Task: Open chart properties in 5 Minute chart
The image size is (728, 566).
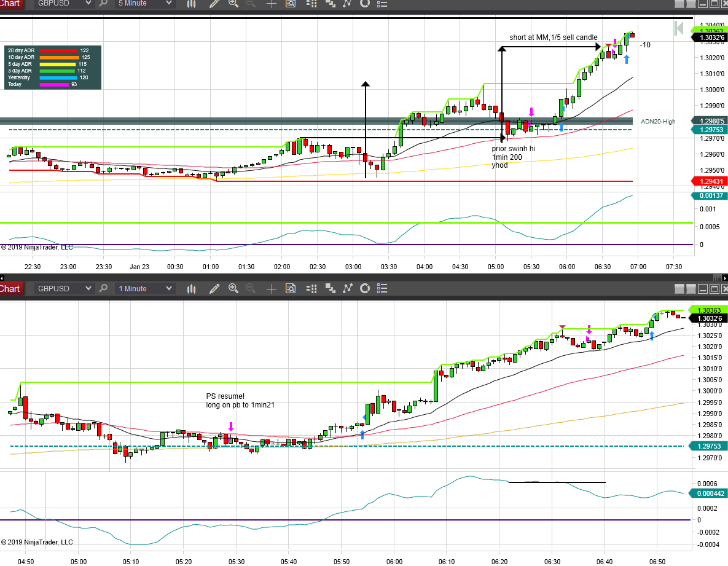Action: [382, 4]
